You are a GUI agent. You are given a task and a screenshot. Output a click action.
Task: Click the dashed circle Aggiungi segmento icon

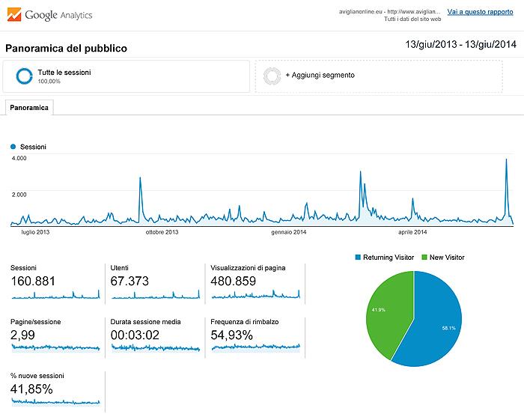point(272,76)
